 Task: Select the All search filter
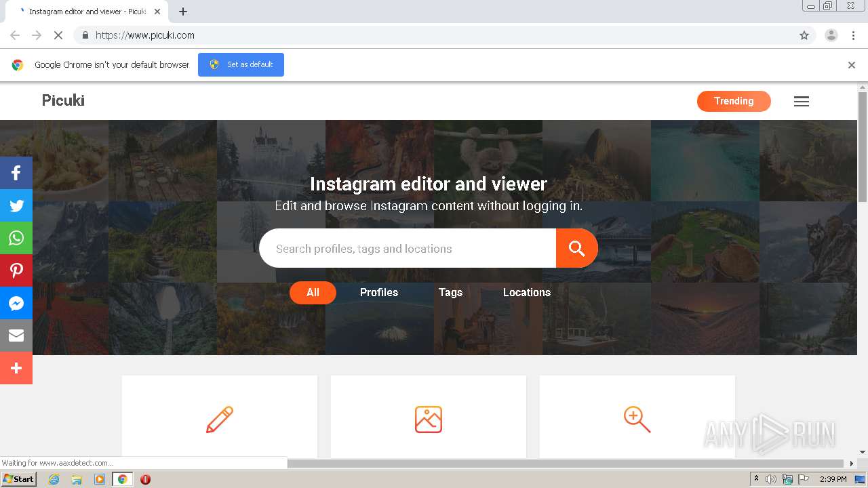[x=313, y=293]
